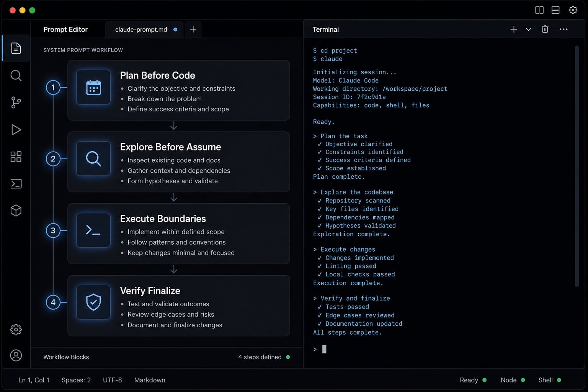Viewport: 588px width, 392px height.
Task: Click Model: Claude Code terminal line
Action: (x=346, y=80)
